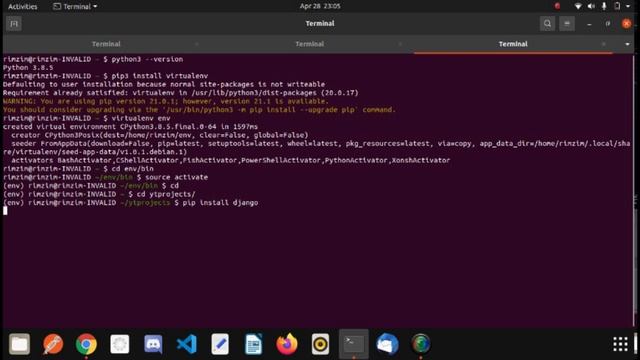Click the 'cd ytprojects/' command text
The width and height of the screenshot is (640, 360).
click(166, 194)
